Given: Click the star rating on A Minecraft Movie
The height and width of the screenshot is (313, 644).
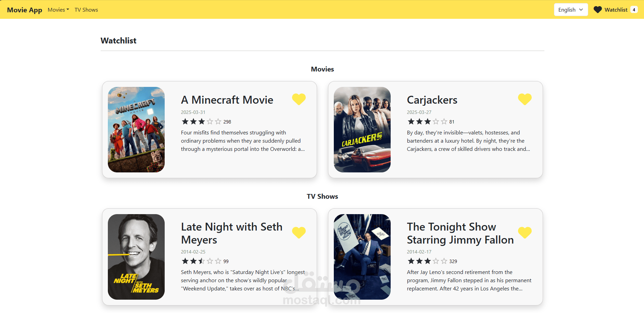Looking at the screenshot, I should click(201, 121).
